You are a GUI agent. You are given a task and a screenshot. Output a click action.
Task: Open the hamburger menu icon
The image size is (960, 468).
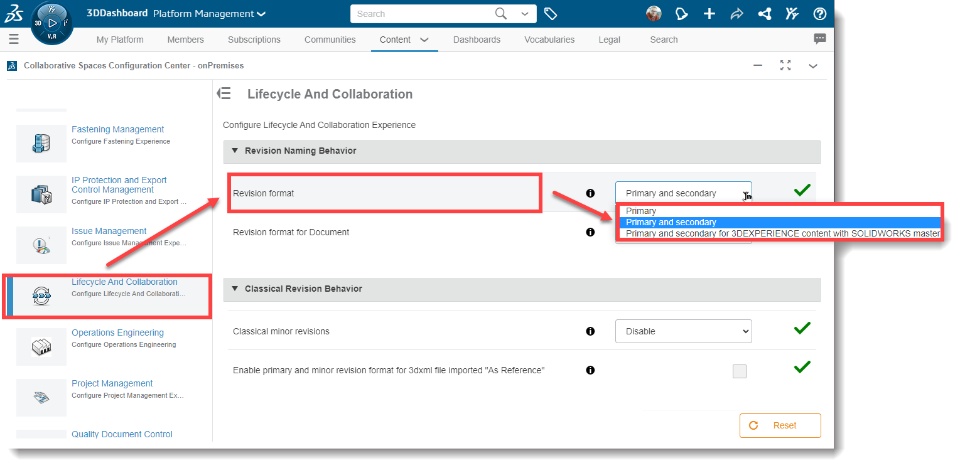pos(13,39)
